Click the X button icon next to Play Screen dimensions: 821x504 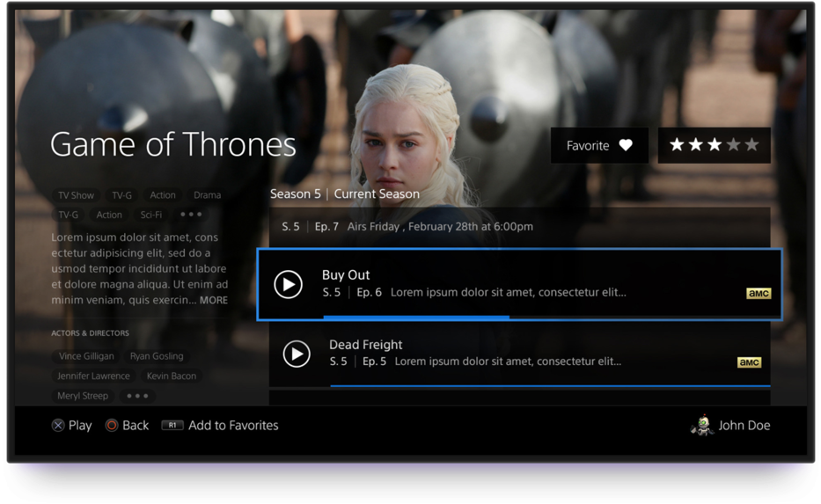[x=58, y=426]
